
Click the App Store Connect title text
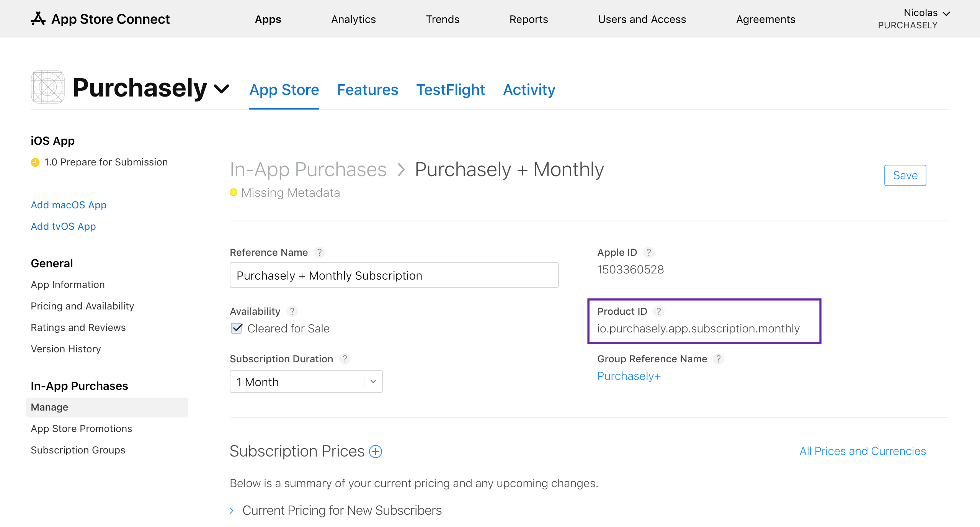pos(110,19)
